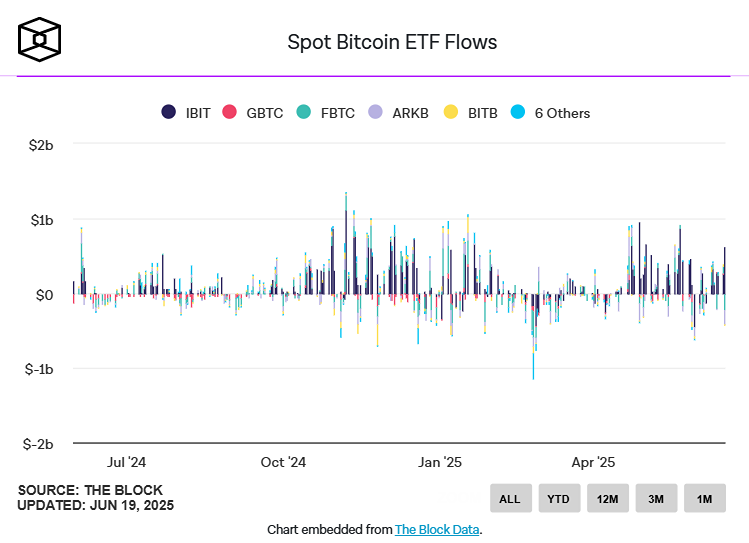Toggle the 6 Others legend dot
Image resolution: width=749 pixels, height=543 pixels.
point(517,113)
